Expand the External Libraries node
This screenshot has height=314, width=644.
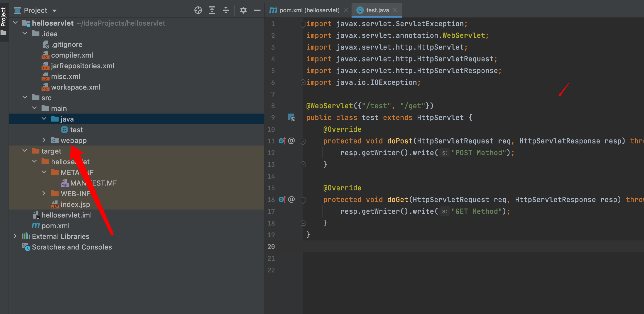[15, 236]
